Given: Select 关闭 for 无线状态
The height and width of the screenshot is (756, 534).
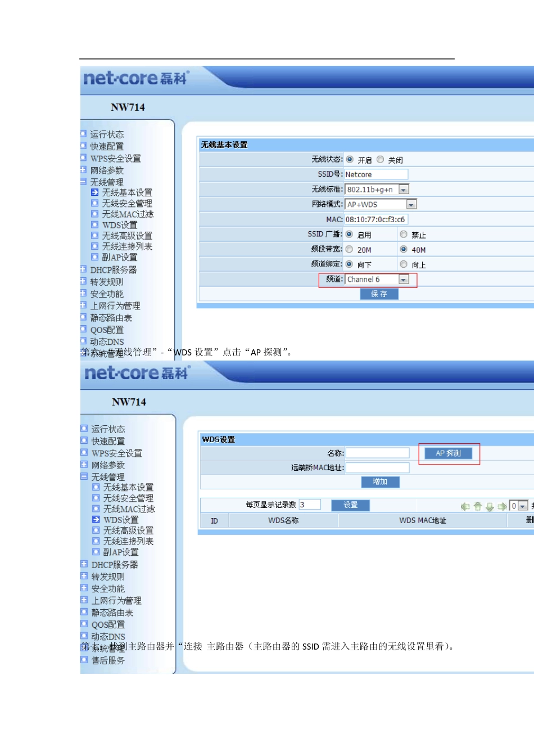Looking at the screenshot, I should (380, 159).
